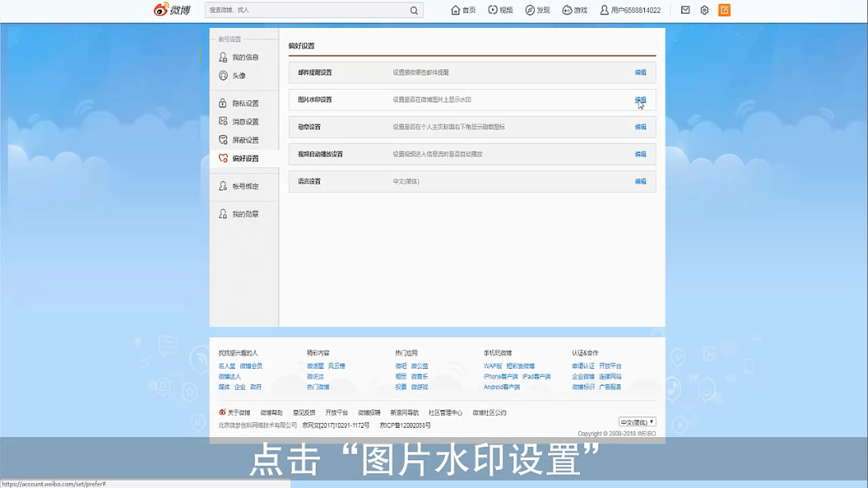Click 编辑 for 邮件提醒设置
Image resolution: width=868 pixels, height=488 pixels.
(640, 73)
